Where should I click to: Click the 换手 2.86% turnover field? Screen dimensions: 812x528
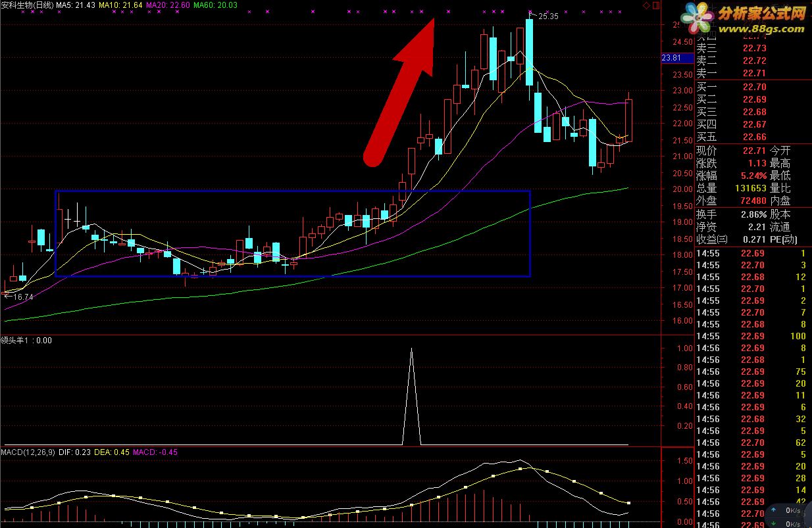(732, 214)
